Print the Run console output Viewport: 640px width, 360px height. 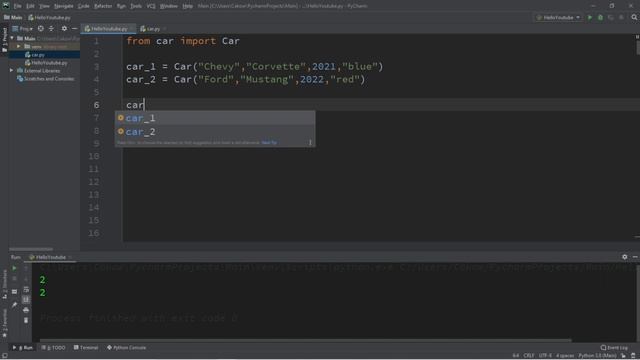(26, 310)
